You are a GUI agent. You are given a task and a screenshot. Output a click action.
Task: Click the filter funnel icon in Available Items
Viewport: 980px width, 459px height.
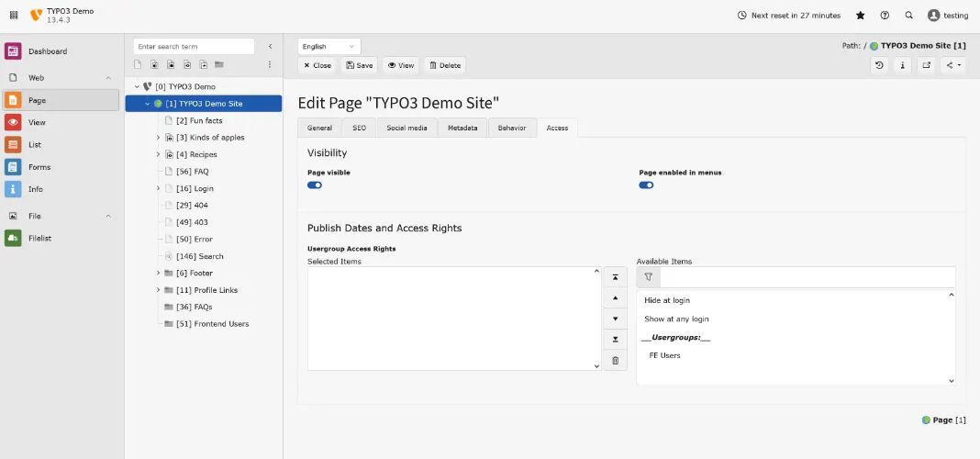tap(648, 277)
